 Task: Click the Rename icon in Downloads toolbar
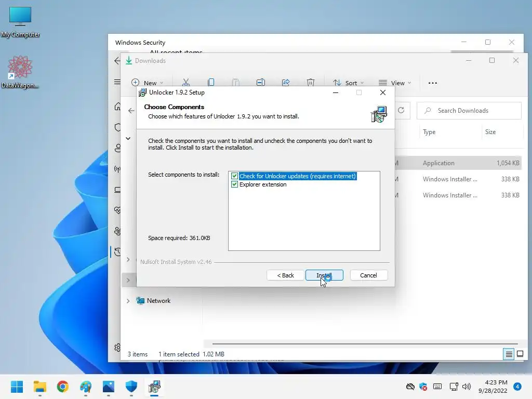[261, 83]
